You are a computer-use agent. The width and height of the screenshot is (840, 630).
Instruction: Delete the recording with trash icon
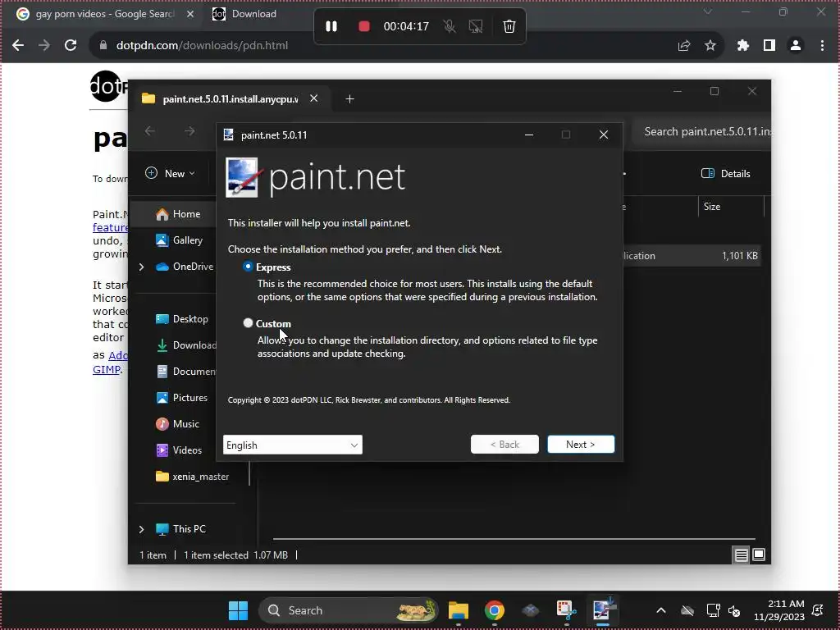click(x=509, y=26)
